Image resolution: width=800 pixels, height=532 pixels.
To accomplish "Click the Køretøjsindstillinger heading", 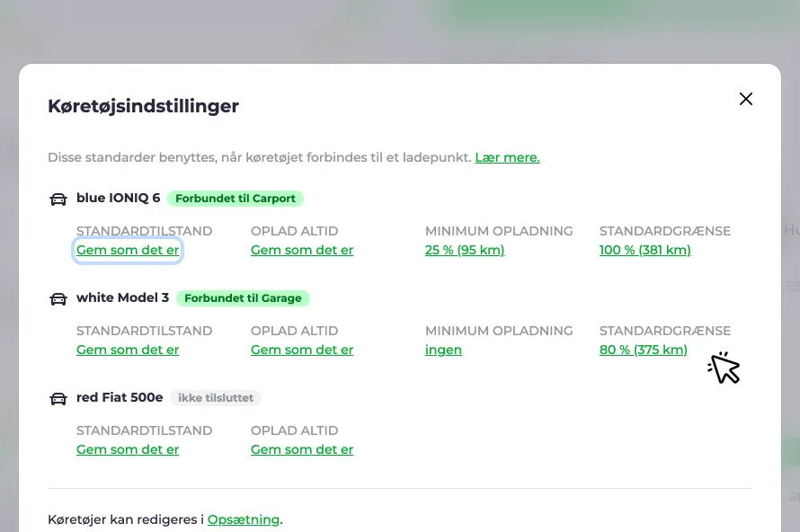I will coord(143,106).
